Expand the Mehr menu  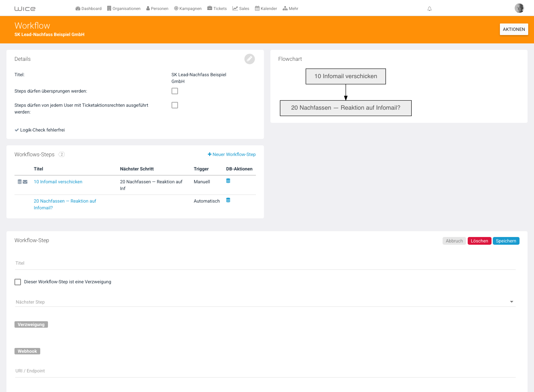pyautogui.click(x=290, y=8)
